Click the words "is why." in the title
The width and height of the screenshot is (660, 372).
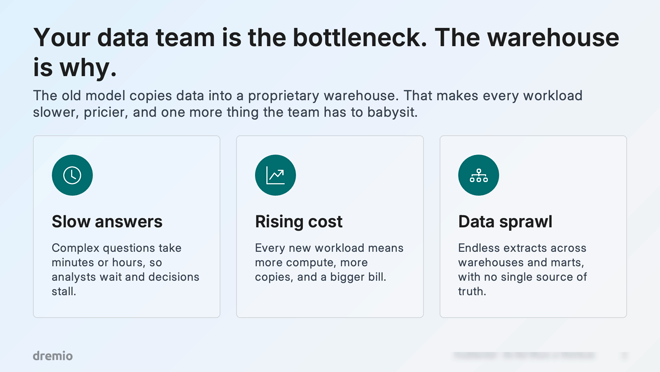click(75, 67)
